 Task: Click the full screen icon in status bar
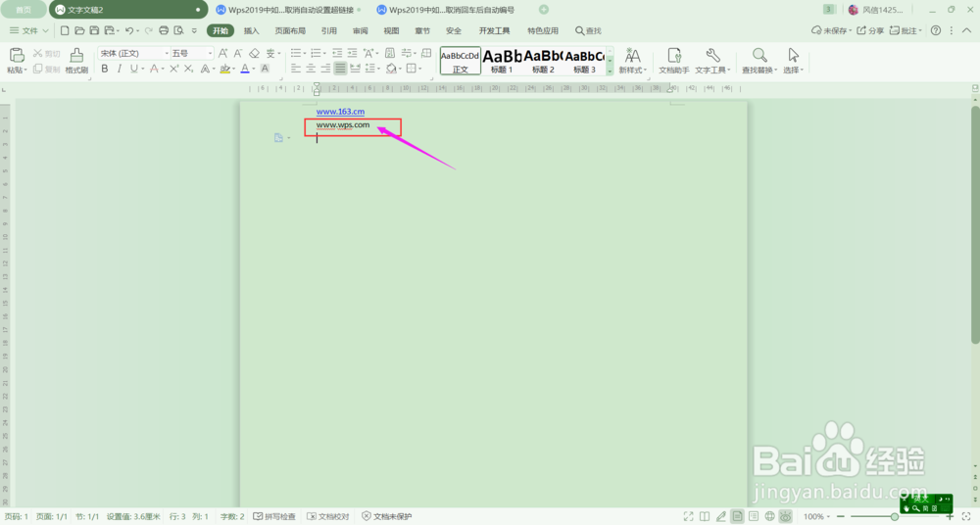(x=688, y=516)
